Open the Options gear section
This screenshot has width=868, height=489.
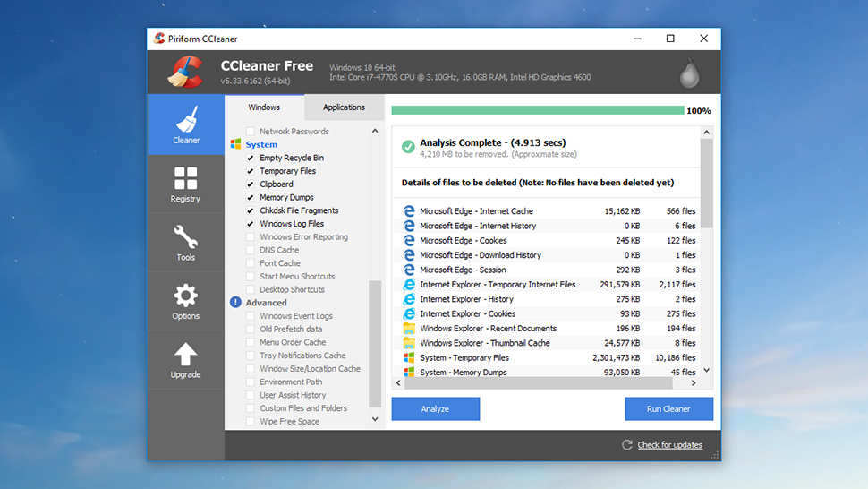point(185,302)
